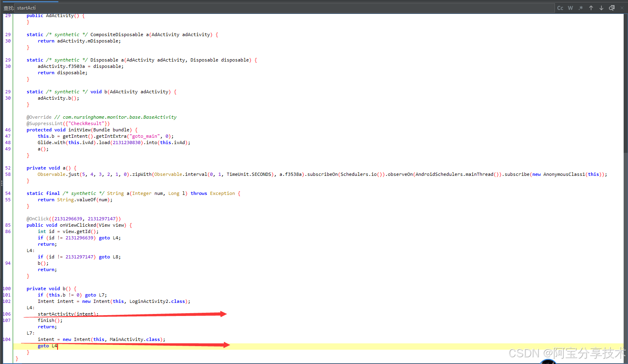
Task: Click the search field containing startActi
Action: tap(284, 8)
